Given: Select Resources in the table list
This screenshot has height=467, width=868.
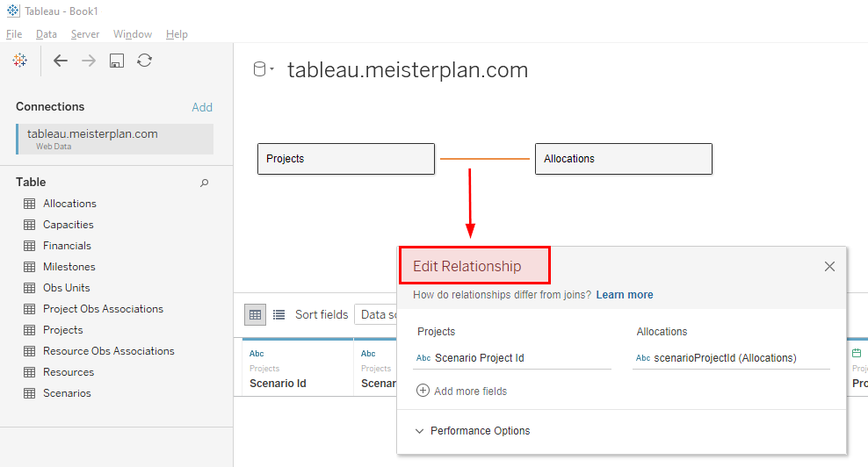Looking at the screenshot, I should coord(69,372).
